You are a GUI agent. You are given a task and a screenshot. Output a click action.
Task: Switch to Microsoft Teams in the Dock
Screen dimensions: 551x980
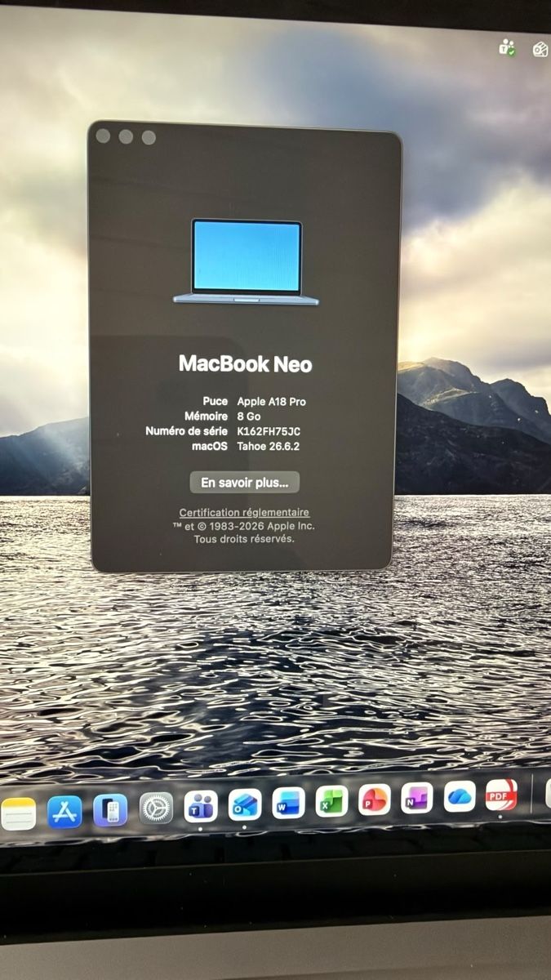click(201, 806)
